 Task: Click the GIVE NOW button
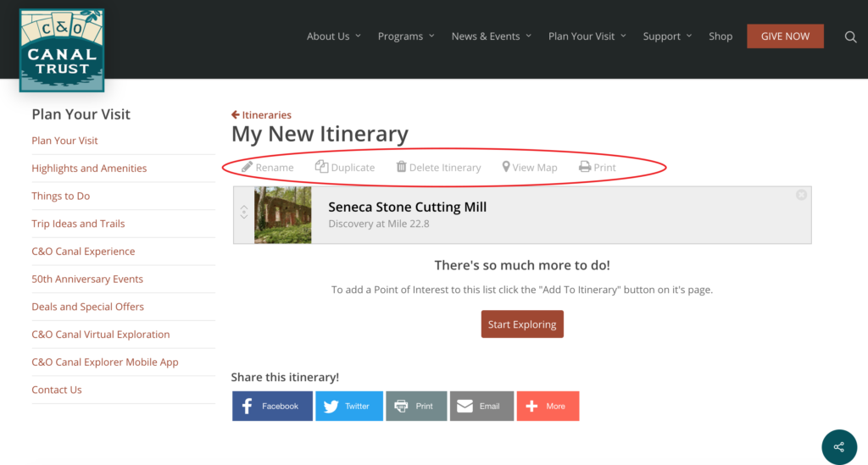785,36
